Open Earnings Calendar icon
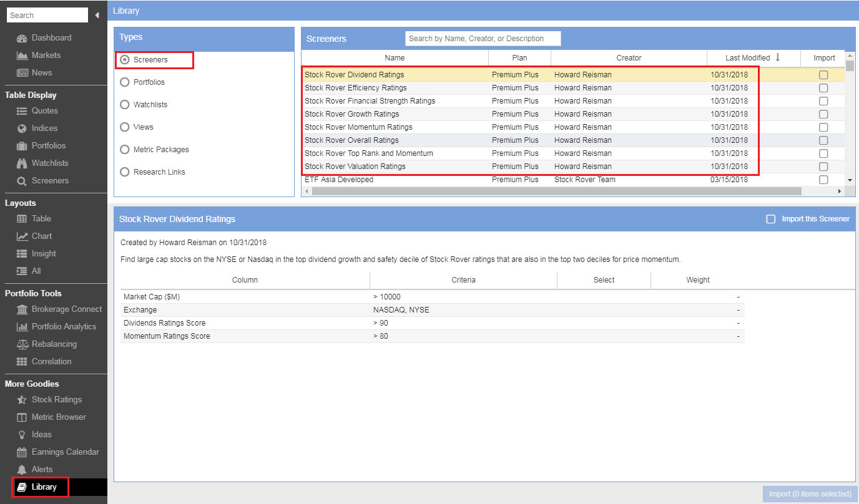The image size is (859, 504). coord(22,452)
